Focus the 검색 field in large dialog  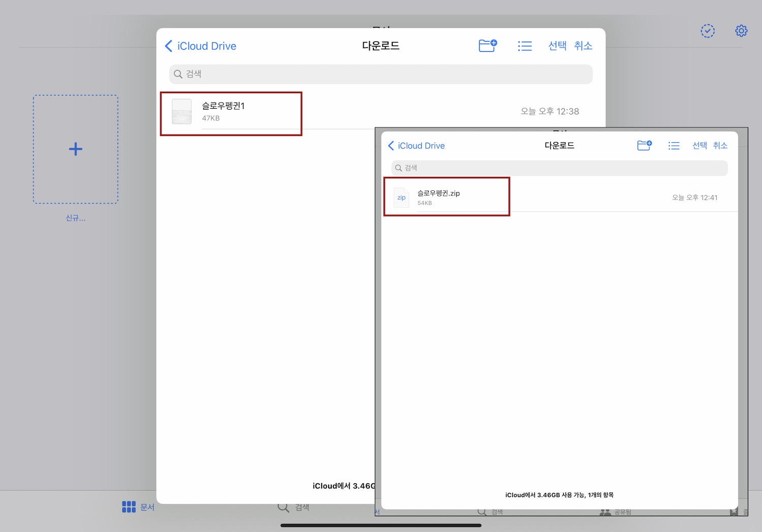(x=381, y=74)
